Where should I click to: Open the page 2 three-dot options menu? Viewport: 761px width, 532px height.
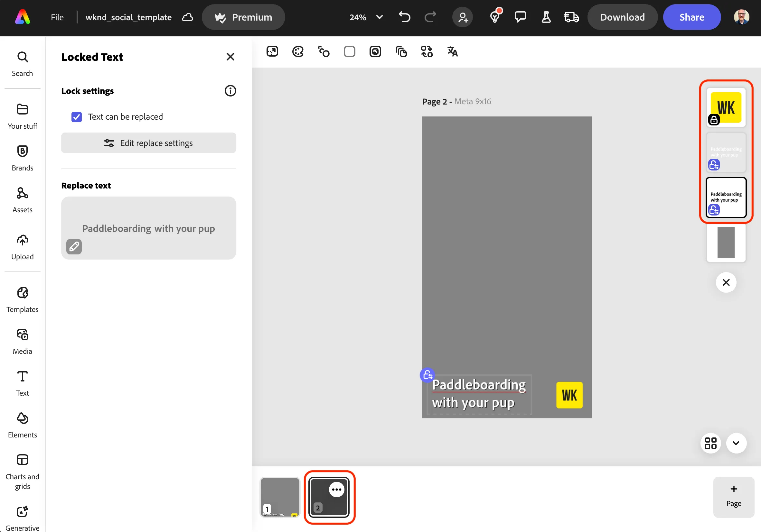click(x=336, y=490)
